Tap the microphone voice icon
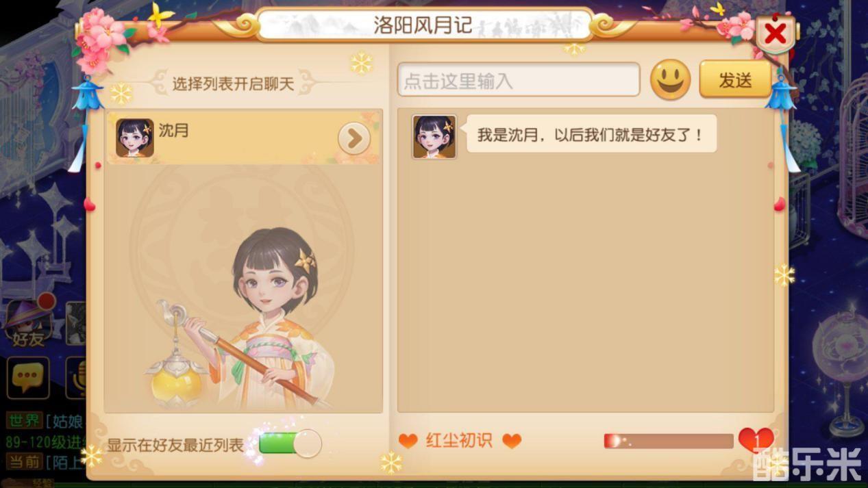Image resolution: width=868 pixels, height=488 pixels. [75, 378]
